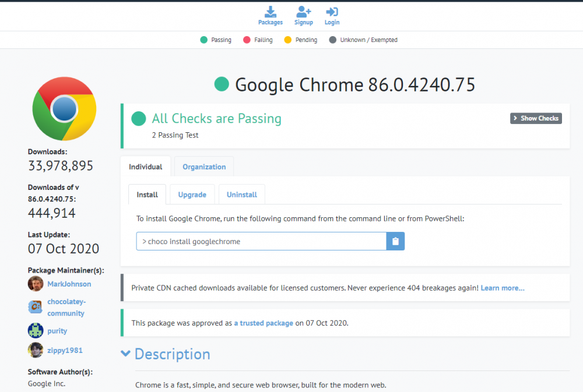Switch to the Organization tab

[x=204, y=167]
